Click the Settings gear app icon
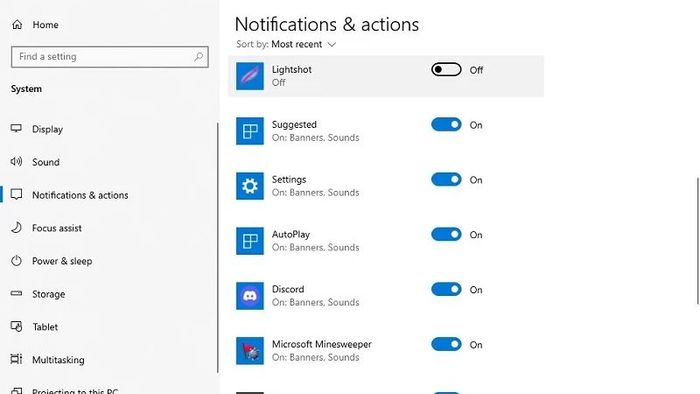700x394 pixels. 250,186
